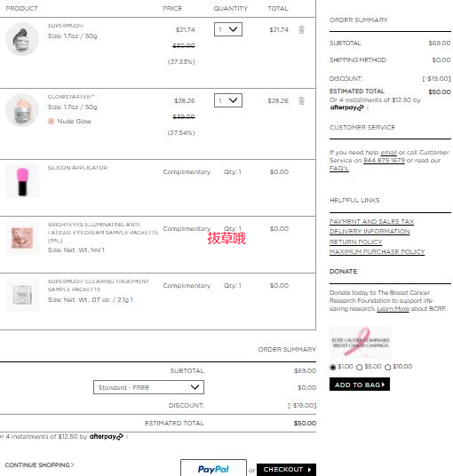Delete SuperMud item with trash icon
453x476 pixels.
pyautogui.click(x=301, y=30)
